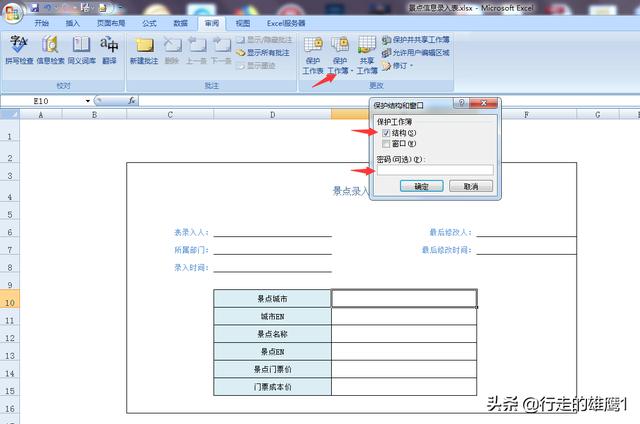Open the Thesaurus (同义词库) tool

(x=82, y=50)
